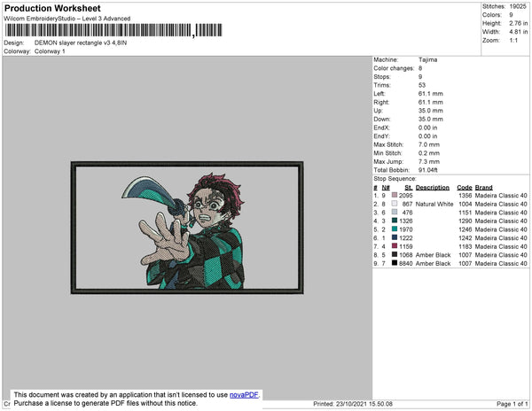Click the barcode under the worksheet title
The width and height of the screenshot is (532, 411).
(x=113, y=30)
